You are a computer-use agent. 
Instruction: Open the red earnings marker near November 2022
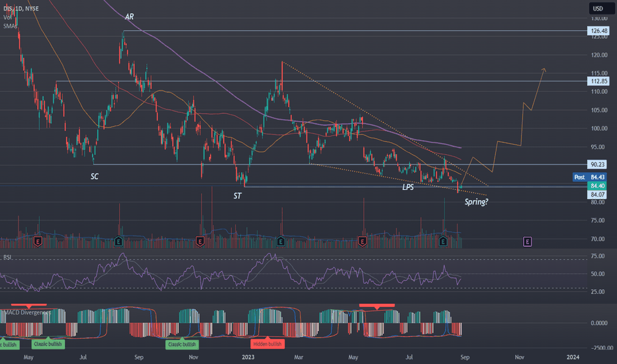pyautogui.click(x=200, y=241)
